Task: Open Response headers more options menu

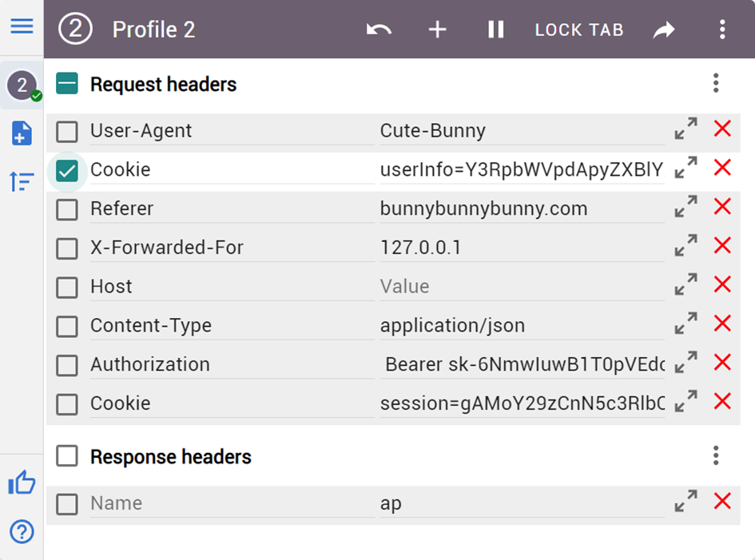Action: point(716,455)
